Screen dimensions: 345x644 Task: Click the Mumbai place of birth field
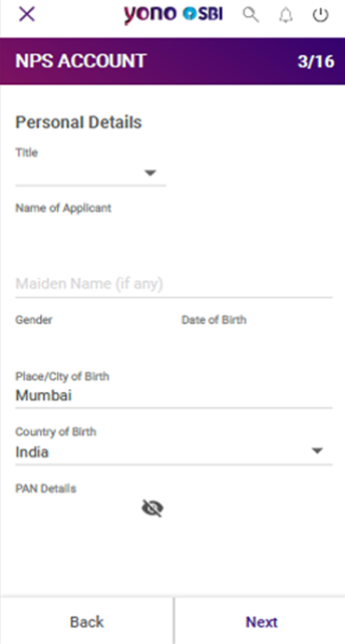(x=173, y=396)
